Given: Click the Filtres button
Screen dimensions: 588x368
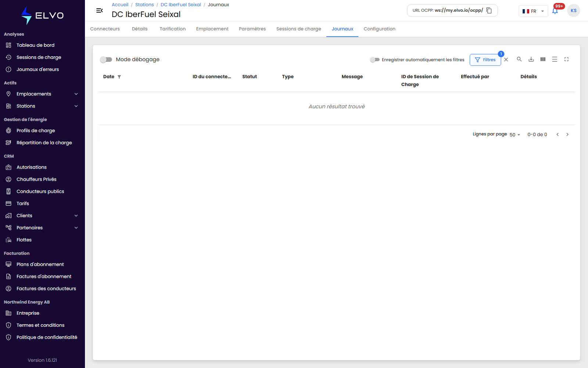Looking at the screenshot, I should 485,60.
